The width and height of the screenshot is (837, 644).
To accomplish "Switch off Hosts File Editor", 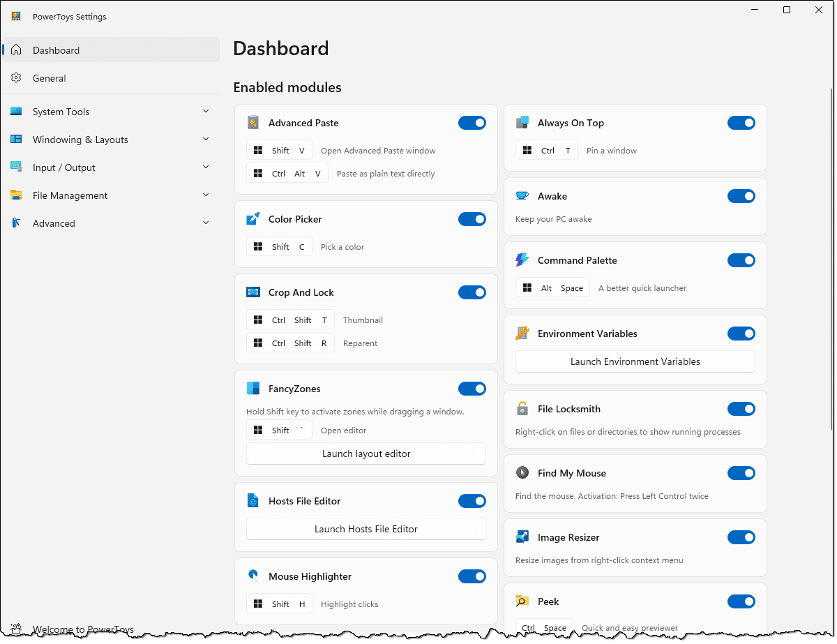I will coord(472,501).
